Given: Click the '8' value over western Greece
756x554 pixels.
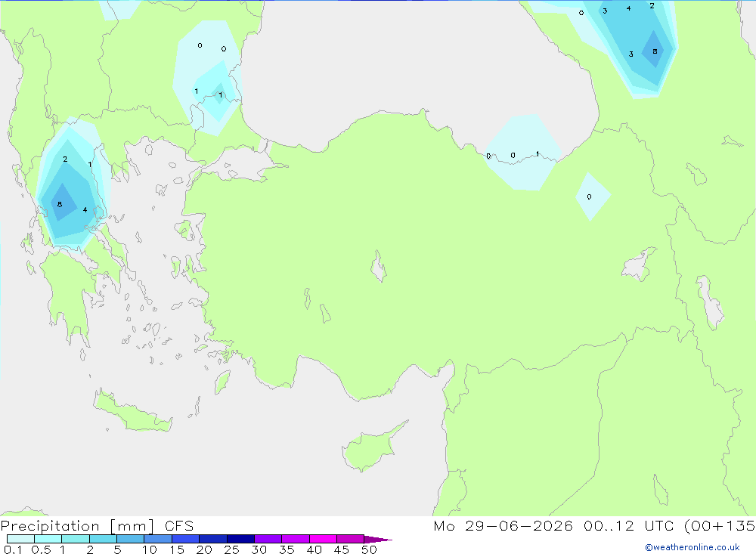Looking at the screenshot, I should tap(60, 204).
